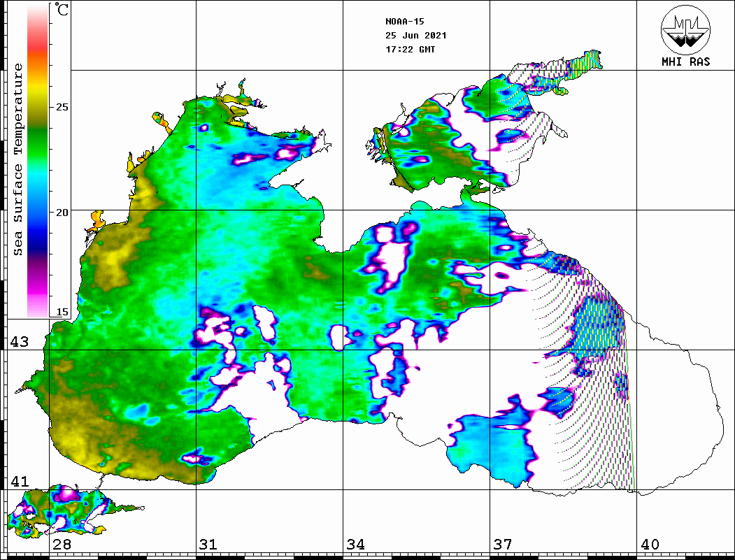Click the 'MHI RAS' caption text
The width and height of the screenshot is (735, 560).
[686, 62]
